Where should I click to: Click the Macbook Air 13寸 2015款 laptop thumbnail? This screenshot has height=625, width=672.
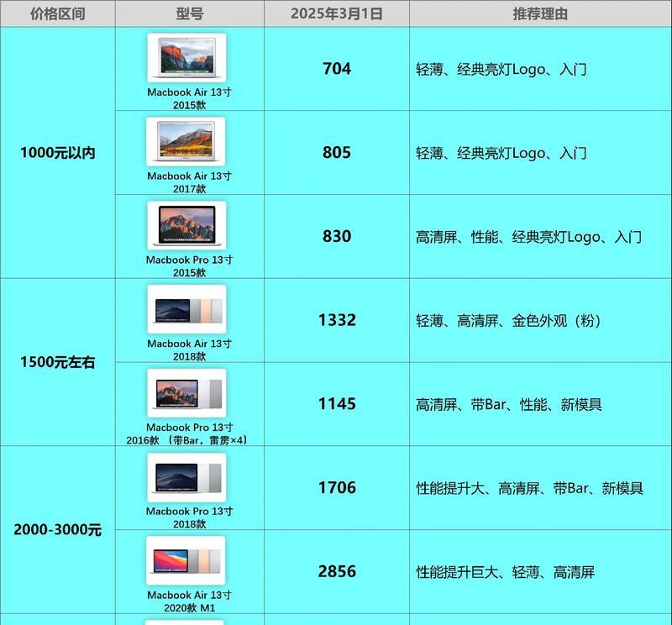(186, 57)
